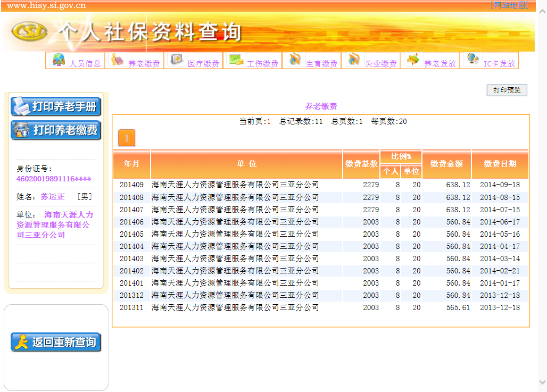Click the IC卡发放 navigation icon
547x392 pixels.
[471, 60]
